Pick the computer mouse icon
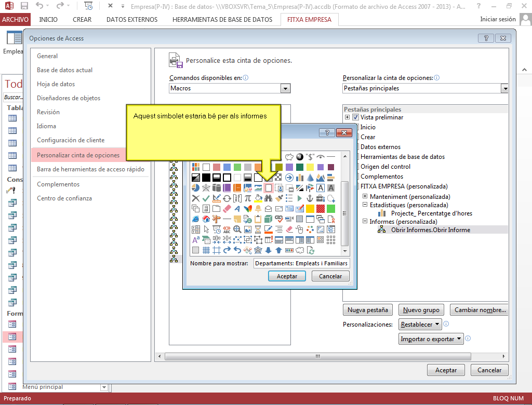The width and height of the screenshot is (532, 405). coord(300,230)
